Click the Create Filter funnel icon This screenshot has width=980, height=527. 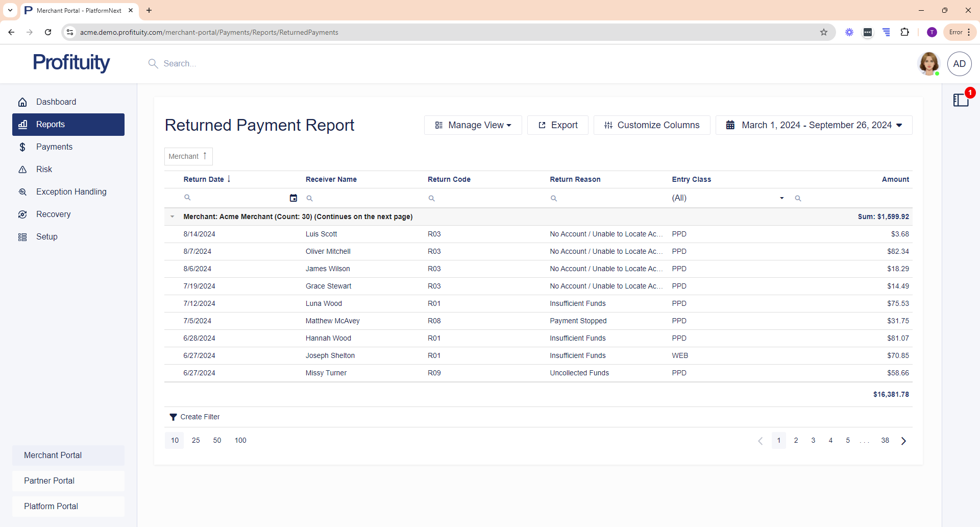tap(173, 417)
